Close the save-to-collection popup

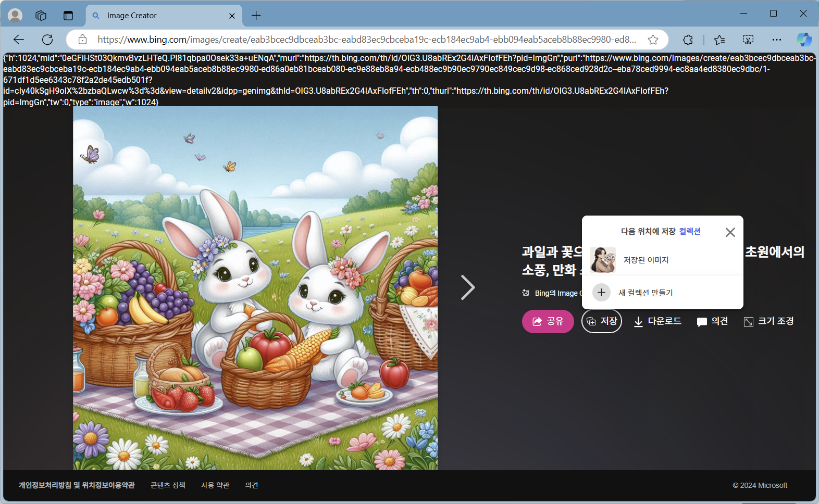730,232
